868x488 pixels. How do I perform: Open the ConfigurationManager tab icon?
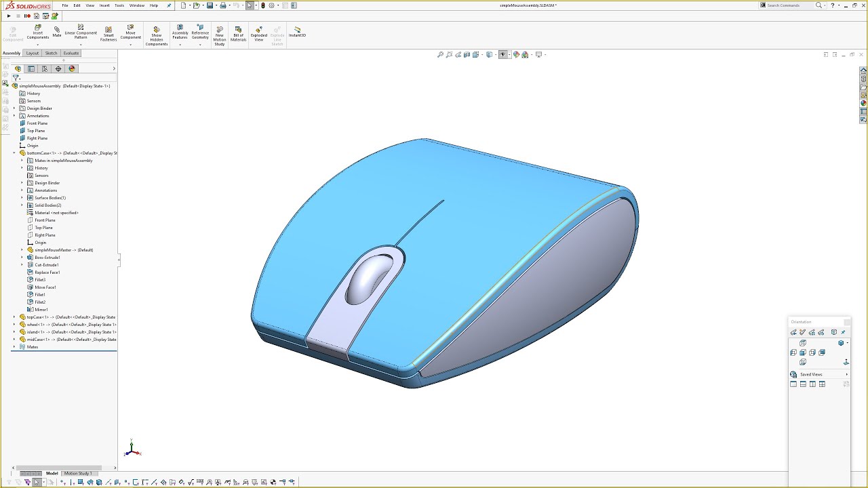point(45,68)
